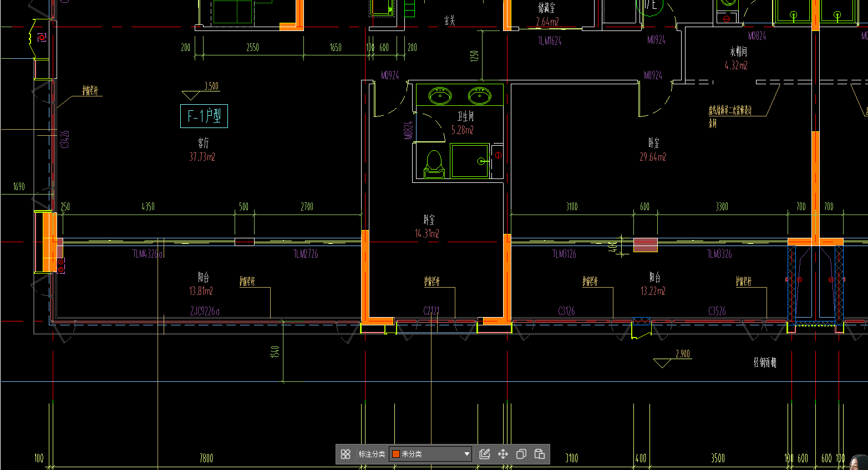
Task: Click the TLM4326a door tag
Action: coord(148,254)
